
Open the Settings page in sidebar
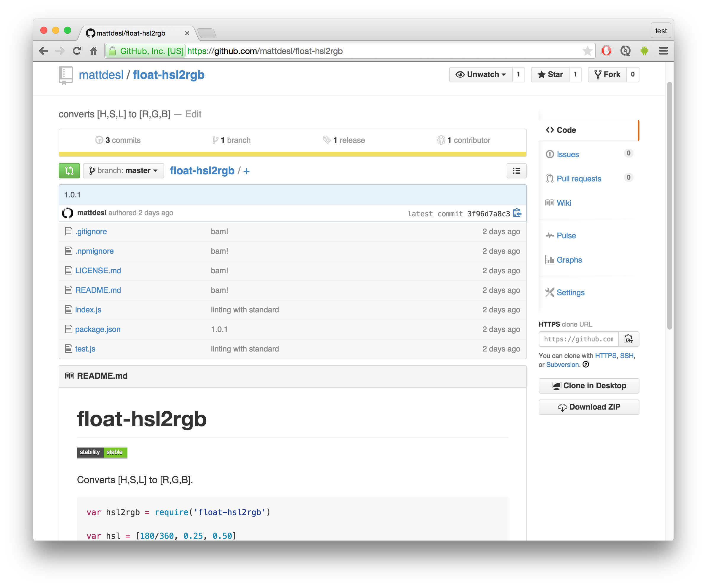pos(570,292)
